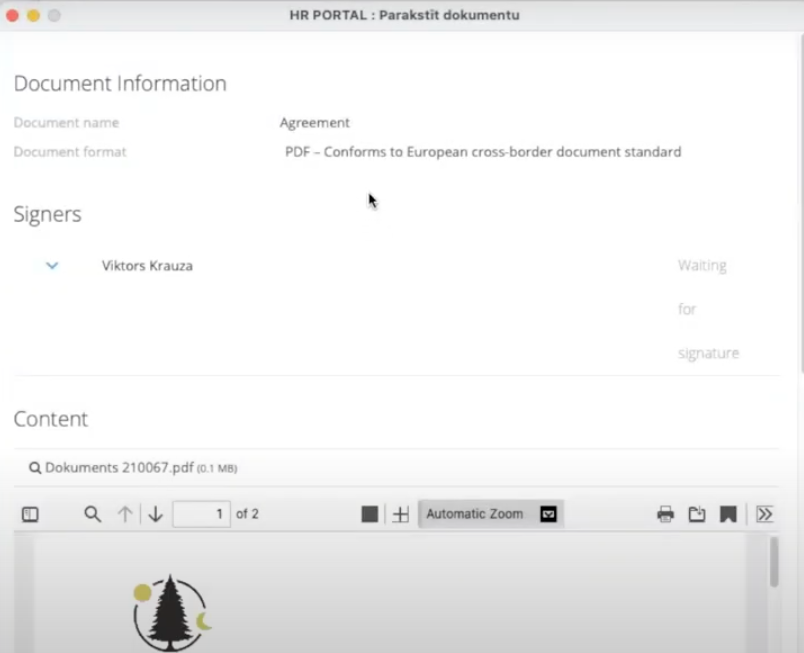Go to next page with down arrow
Viewport: 804px width, 653px height.
click(156, 514)
